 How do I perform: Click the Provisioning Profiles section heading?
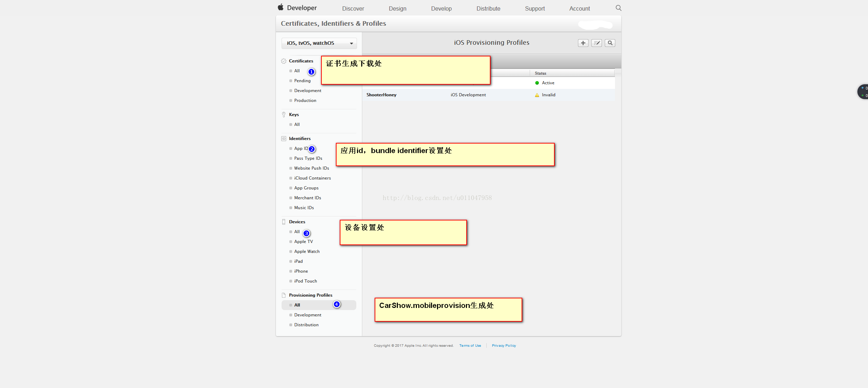(310, 295)
